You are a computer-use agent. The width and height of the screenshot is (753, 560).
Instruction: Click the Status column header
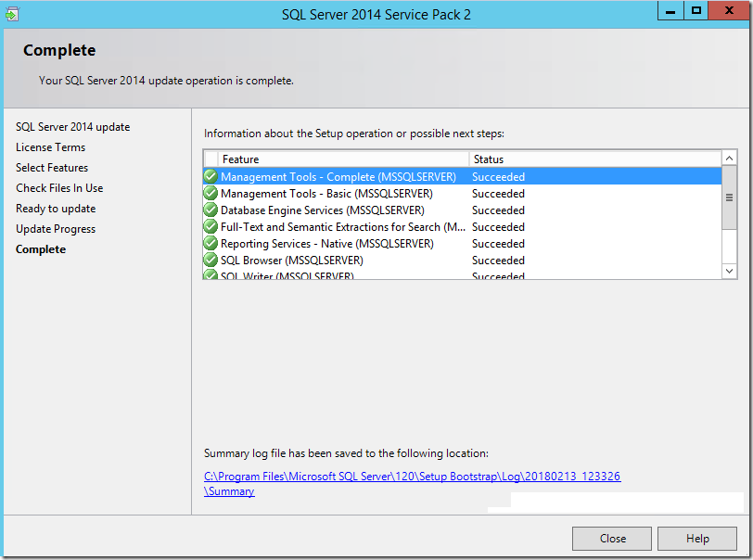coord(595,159)
